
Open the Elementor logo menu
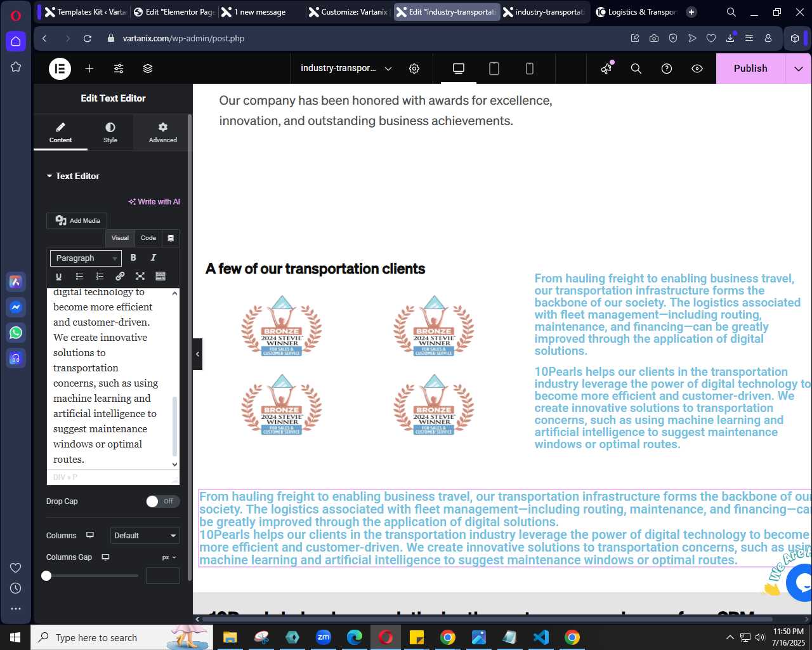(x=60, y=69)
